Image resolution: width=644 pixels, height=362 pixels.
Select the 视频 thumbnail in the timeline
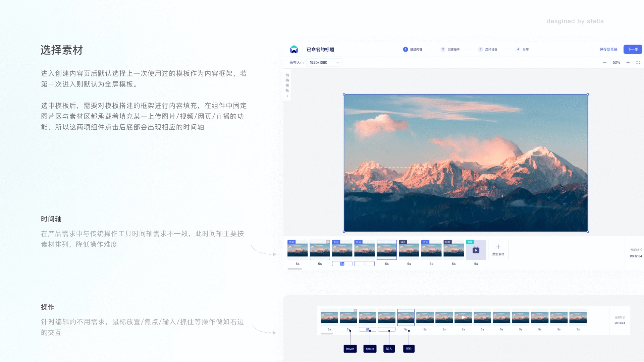tap(453, 250)
